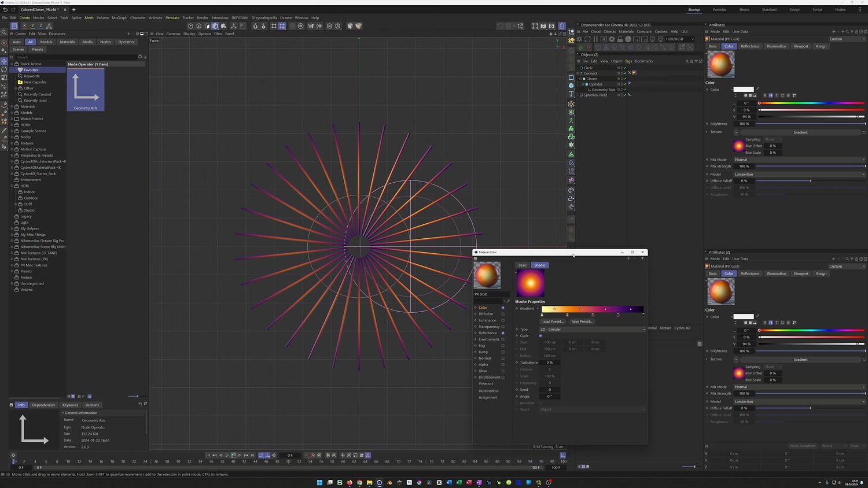This screenshot has width=868, height=488.
Task: Enable the Bump channel checkbox
Action: (x=503, y=352)
